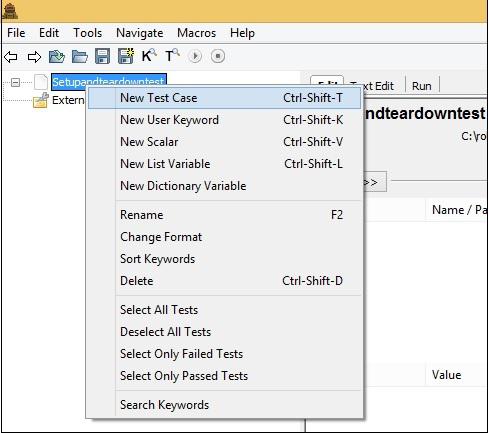Click the Save All icon

click(x=126, y=56)
